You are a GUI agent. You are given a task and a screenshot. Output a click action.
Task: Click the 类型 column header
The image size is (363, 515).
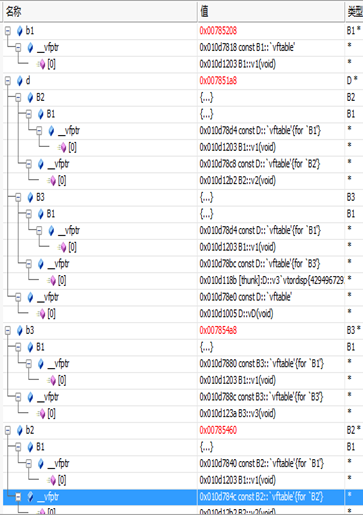(354, 12)
